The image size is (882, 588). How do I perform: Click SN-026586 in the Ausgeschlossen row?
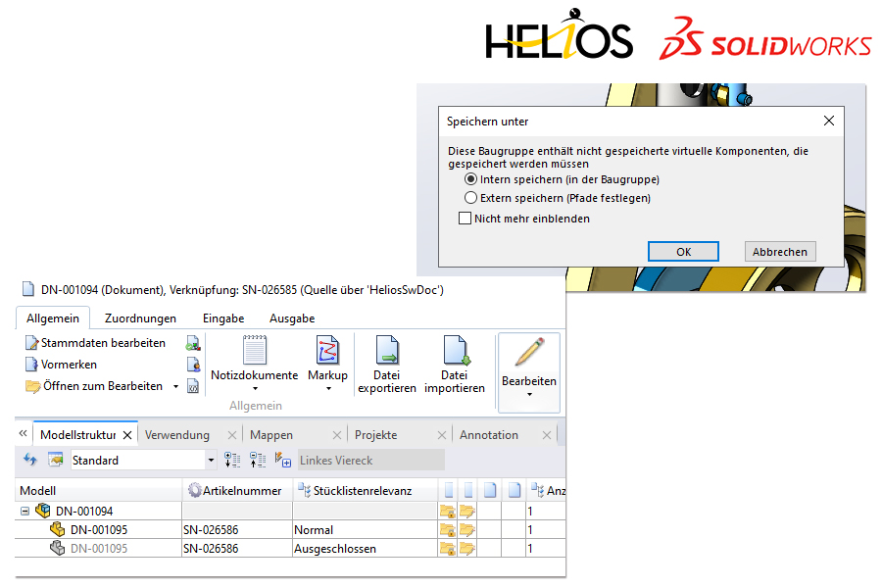(211, 549)
